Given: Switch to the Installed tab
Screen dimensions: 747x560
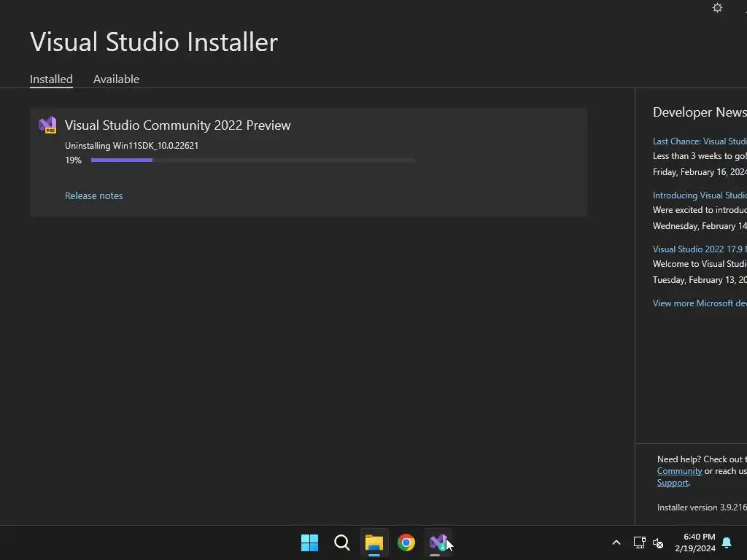Looking at the screenshot, I should 51,79.
